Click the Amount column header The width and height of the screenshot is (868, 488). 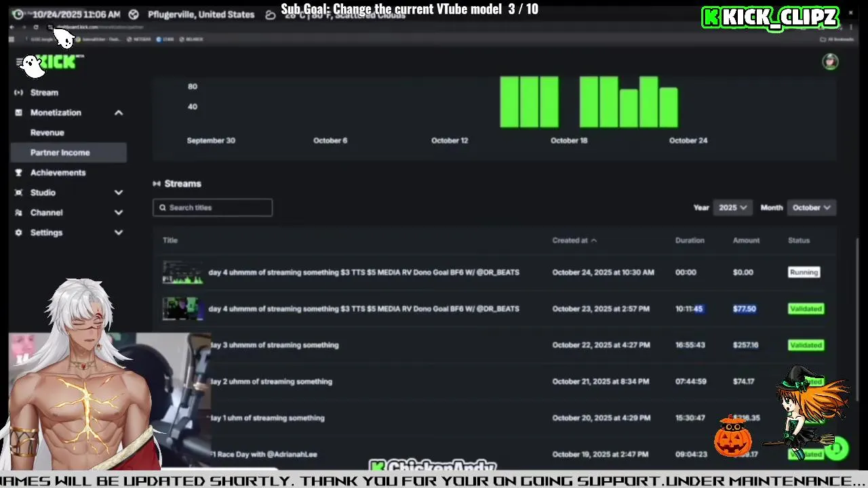(x=746, y=241)
